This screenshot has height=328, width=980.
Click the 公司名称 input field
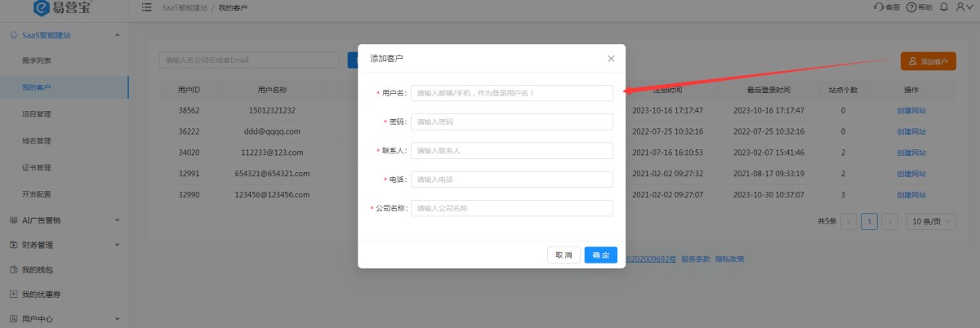point(511,208)
